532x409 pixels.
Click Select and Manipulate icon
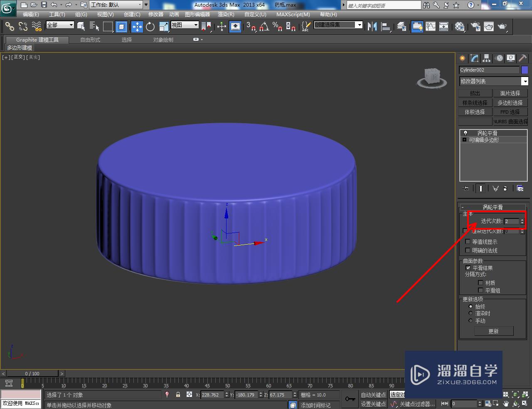(x=222, y=27)
